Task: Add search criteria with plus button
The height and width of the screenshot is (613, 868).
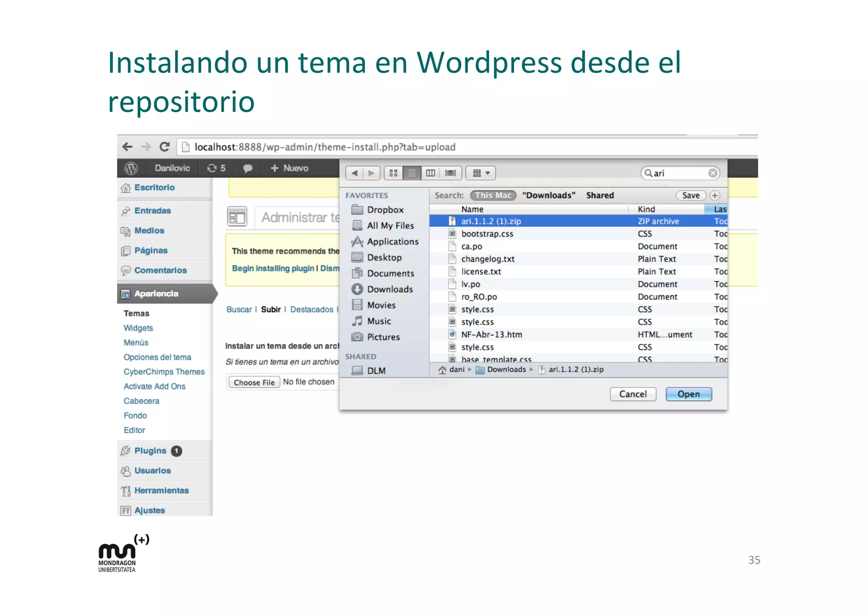Action: [x=715, y=195]
